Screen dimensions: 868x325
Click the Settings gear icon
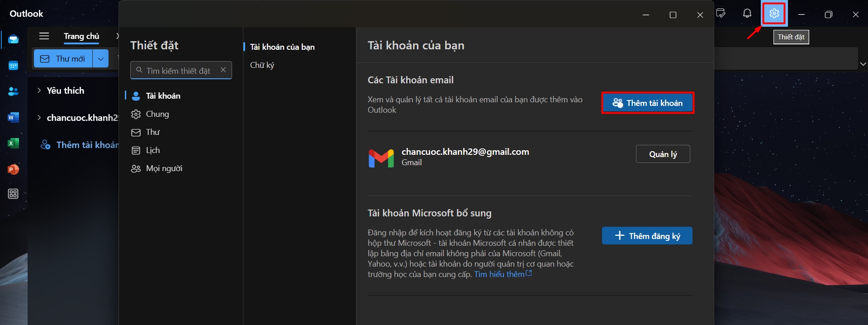[774, 14]
